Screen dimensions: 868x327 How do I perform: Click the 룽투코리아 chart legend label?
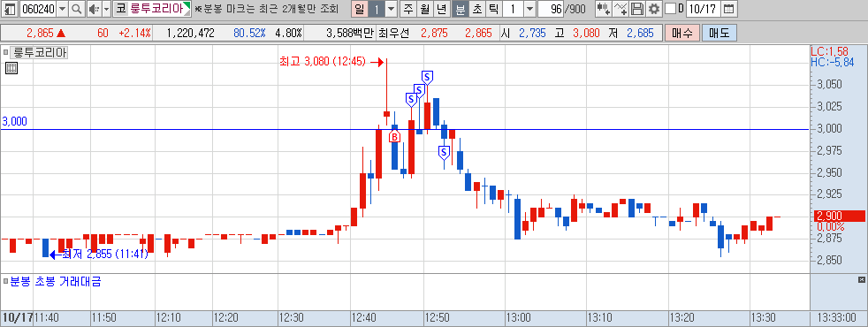click(39, 52)
